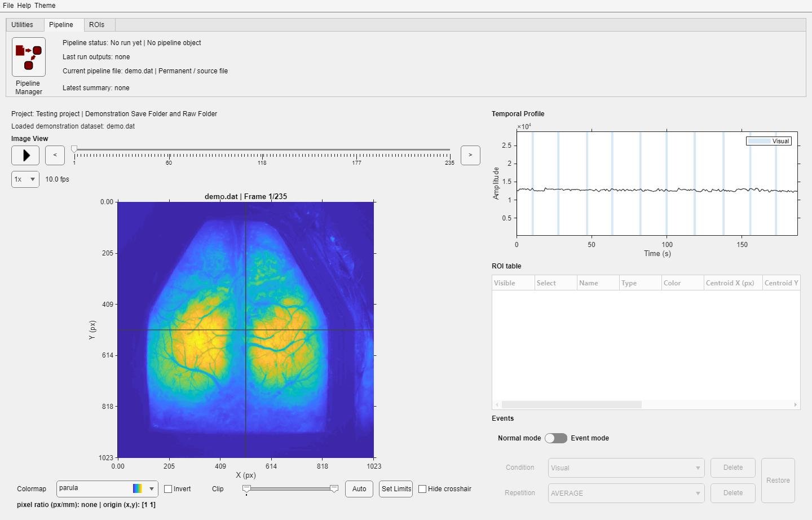Click the frame slider handle

point(74,150)
